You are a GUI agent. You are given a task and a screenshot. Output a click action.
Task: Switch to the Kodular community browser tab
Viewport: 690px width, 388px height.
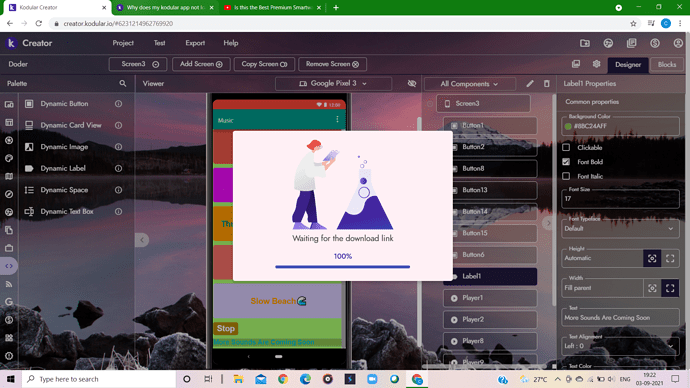click(165, 7)
